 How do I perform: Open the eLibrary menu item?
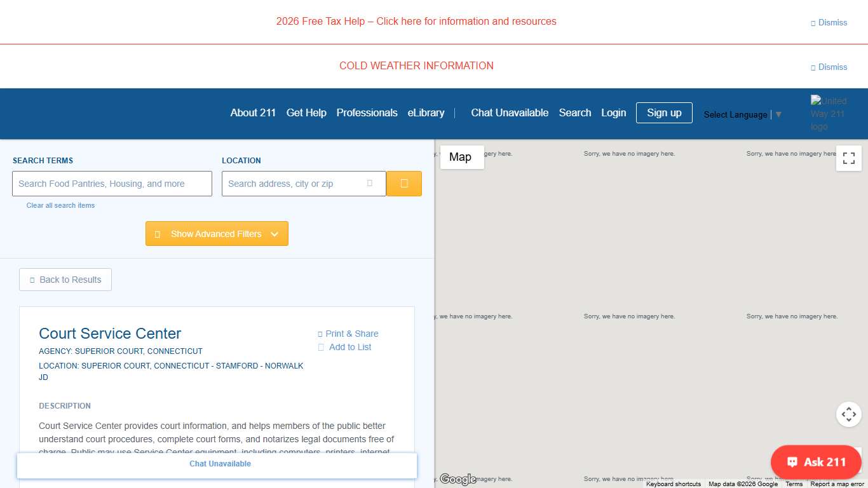click(426, 112)
